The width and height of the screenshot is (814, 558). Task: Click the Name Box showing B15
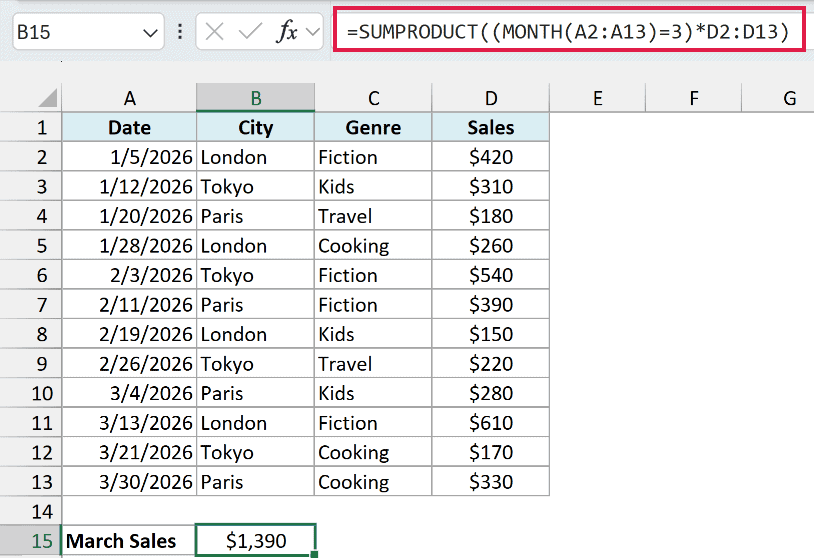tap(88, 32)
